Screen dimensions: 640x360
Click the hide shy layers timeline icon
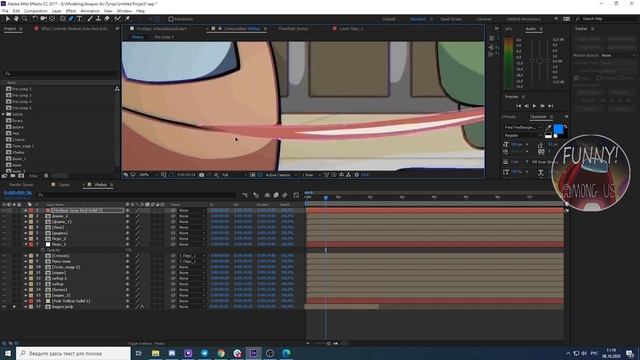pyautogui.click(x=267, y=196)
